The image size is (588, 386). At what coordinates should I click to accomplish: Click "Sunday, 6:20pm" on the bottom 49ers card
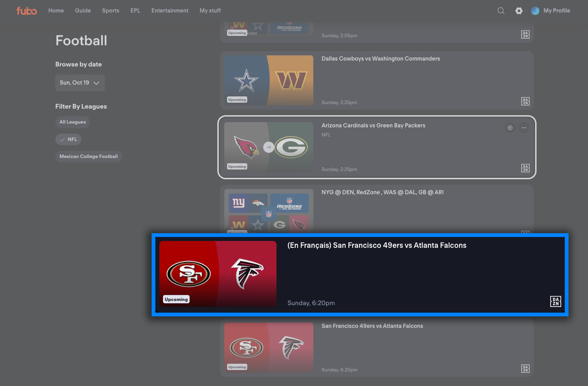(x=340, y=370)
